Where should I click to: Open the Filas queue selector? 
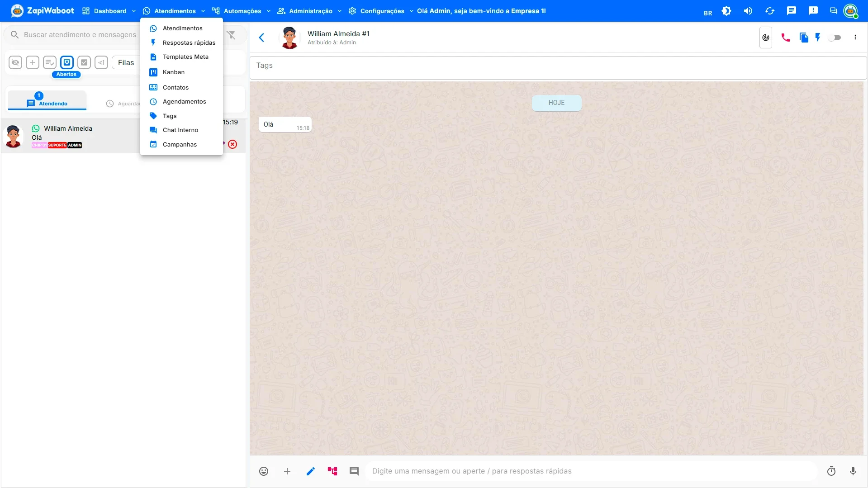click(126, 62)
